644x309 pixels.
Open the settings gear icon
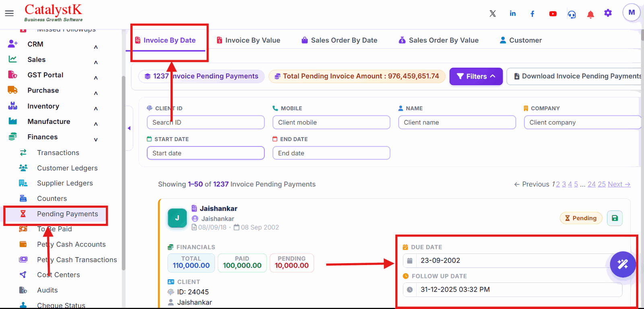click(x=608, y=13)
